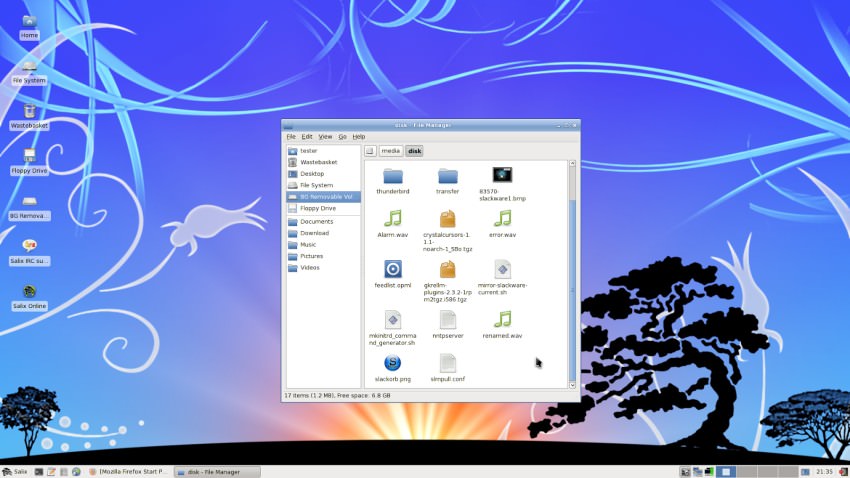Click the media path button
This screenshot has width=850, height=478.
click(x=390, y=151)
